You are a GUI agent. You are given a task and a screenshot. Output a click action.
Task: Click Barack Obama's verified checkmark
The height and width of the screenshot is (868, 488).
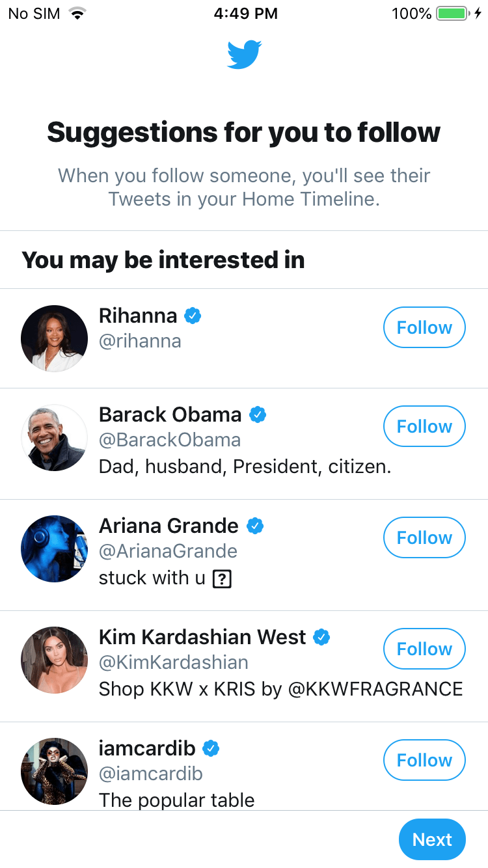258,414
